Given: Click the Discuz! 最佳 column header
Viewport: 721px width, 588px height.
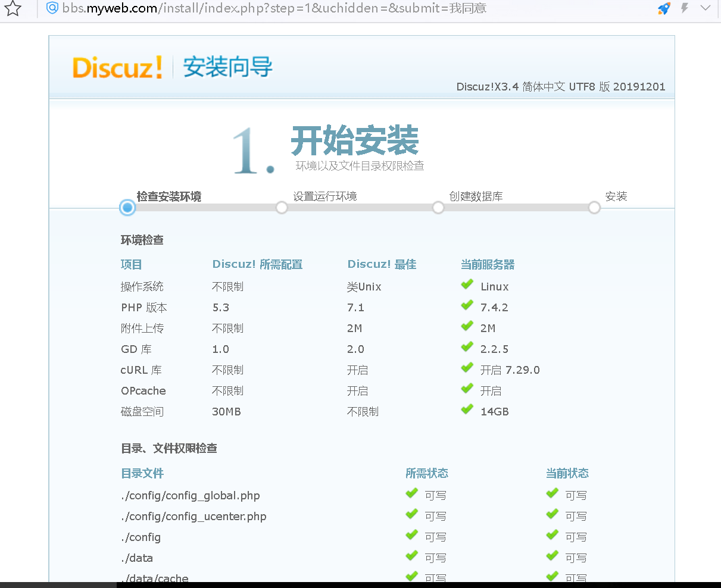Looking at the screenshot, I should (382, 264).
